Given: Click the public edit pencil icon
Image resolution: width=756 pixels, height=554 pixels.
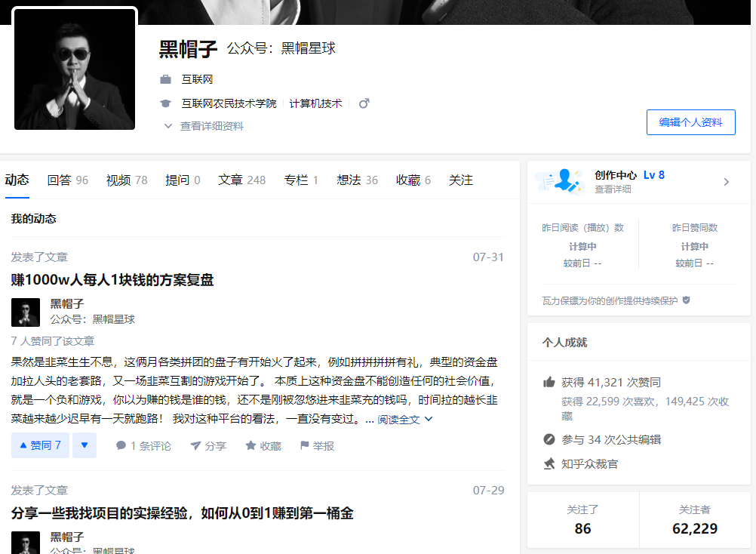Looking at the screenshot, I should pos(549,439).
